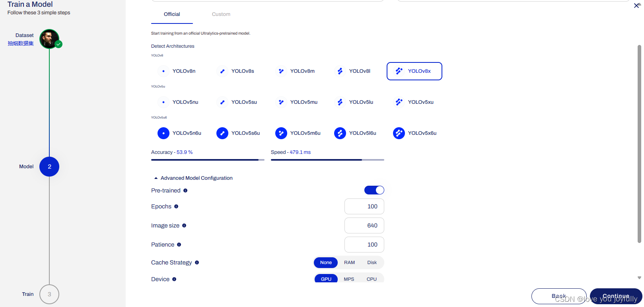Pick the YOLOv5m6u model icon
Viewport: 644px width, 307px height.
pos(281,133)
